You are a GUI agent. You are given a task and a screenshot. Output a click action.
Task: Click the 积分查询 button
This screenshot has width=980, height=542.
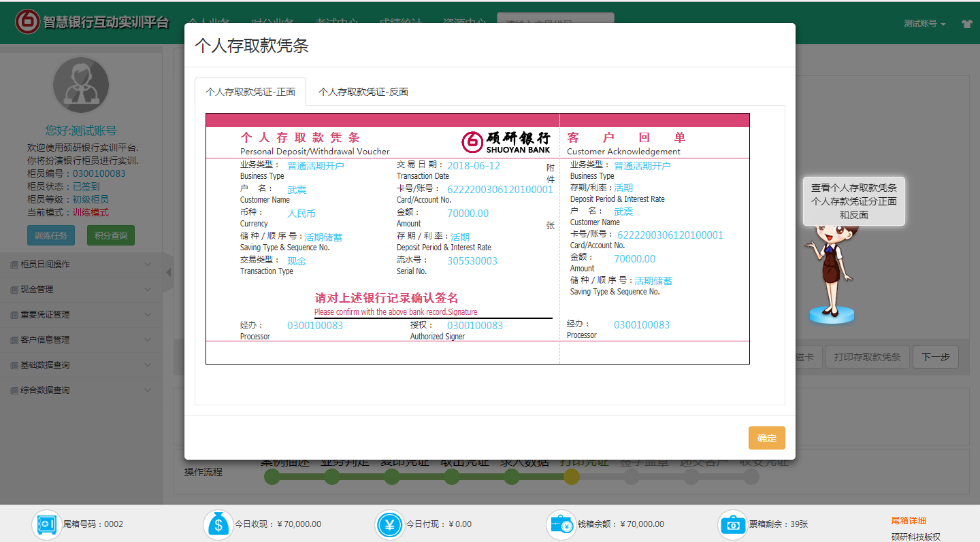click(x=111, y=235)
